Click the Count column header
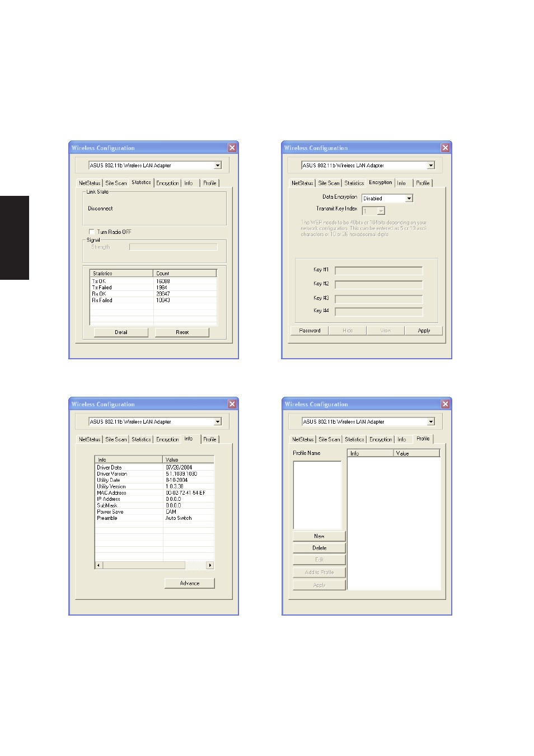This screenshot has height=756, width=534. click(185, 274)
